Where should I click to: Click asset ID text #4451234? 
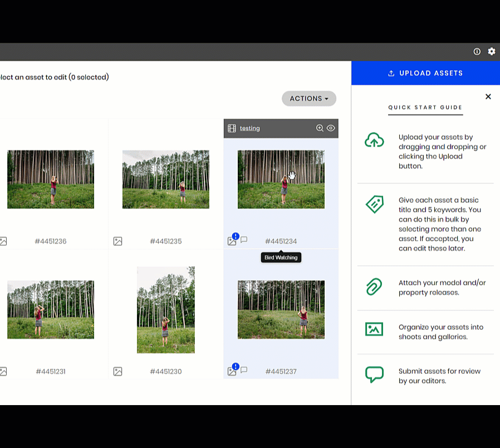point(281,241)
